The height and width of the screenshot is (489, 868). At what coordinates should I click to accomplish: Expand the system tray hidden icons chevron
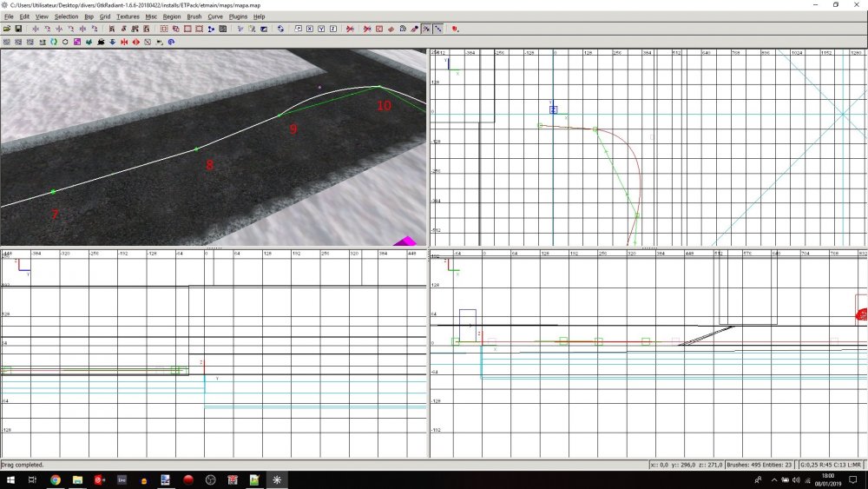pos(774,479)
